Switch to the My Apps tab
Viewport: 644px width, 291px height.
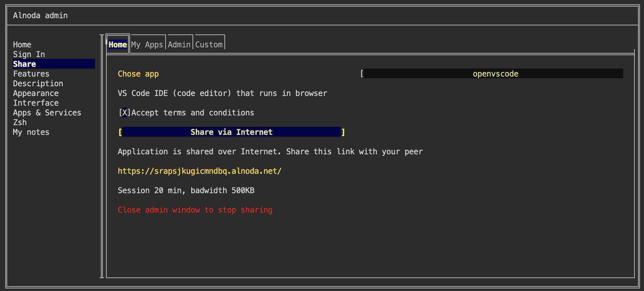tap(147, 45)
